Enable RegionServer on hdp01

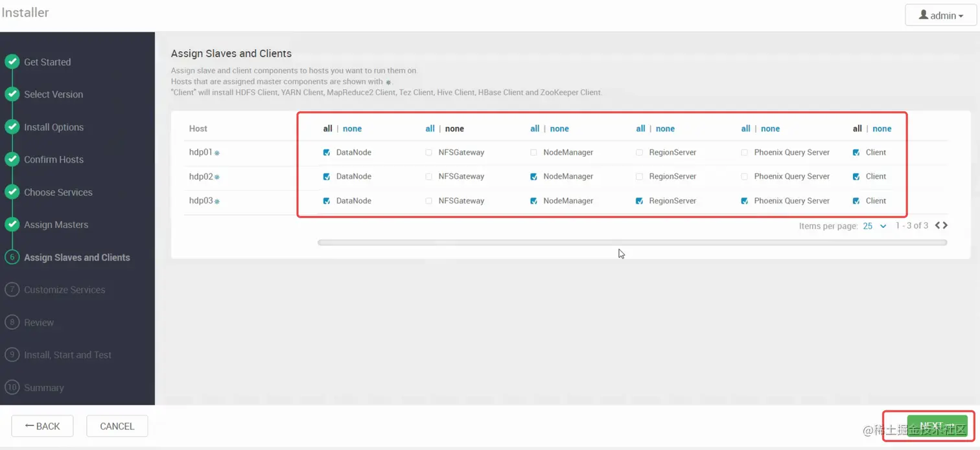pyautogui.click(x=639, y=153)
